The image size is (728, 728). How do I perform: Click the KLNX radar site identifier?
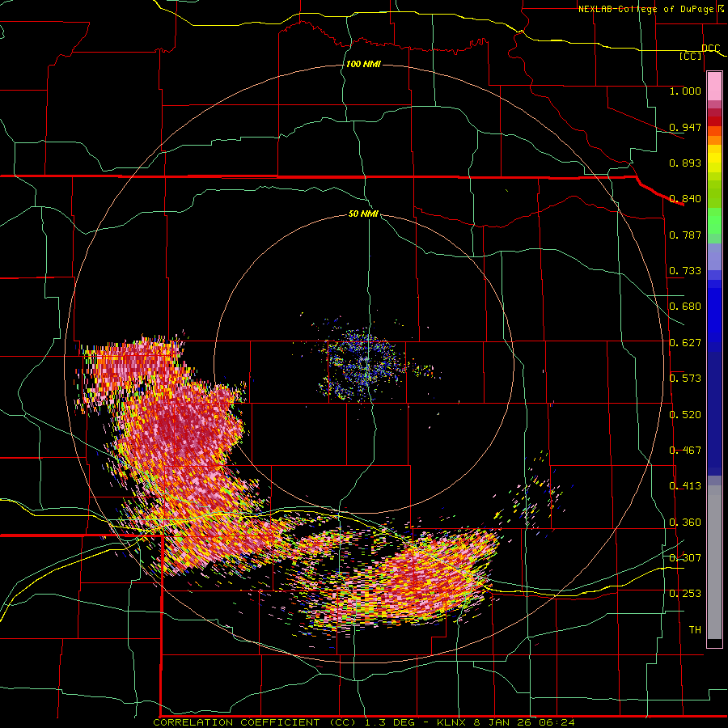tap(451, 722)
